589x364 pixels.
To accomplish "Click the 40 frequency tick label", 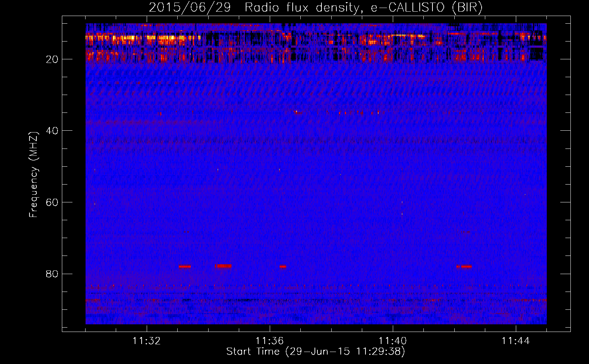I will click(x=52, y=131).
